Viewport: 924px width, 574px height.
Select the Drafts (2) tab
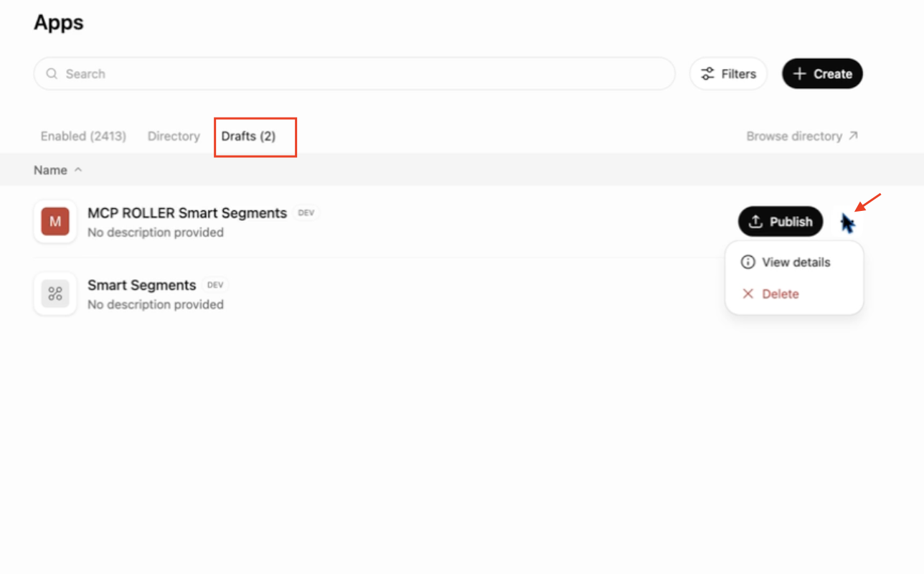pos(248,136)
